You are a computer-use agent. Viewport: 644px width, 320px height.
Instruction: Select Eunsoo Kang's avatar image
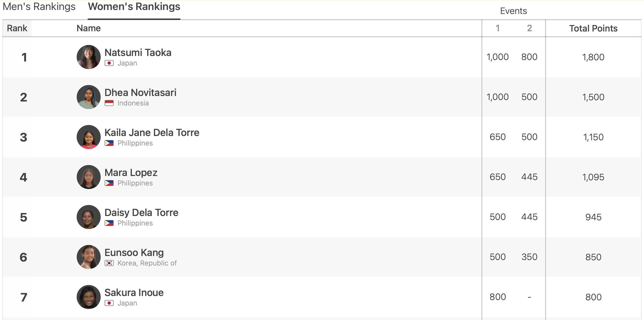pos(88,257)
